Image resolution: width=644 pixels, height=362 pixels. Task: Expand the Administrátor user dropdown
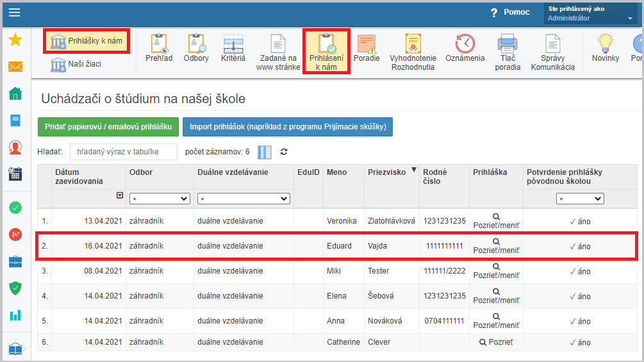tap(590, 13)
